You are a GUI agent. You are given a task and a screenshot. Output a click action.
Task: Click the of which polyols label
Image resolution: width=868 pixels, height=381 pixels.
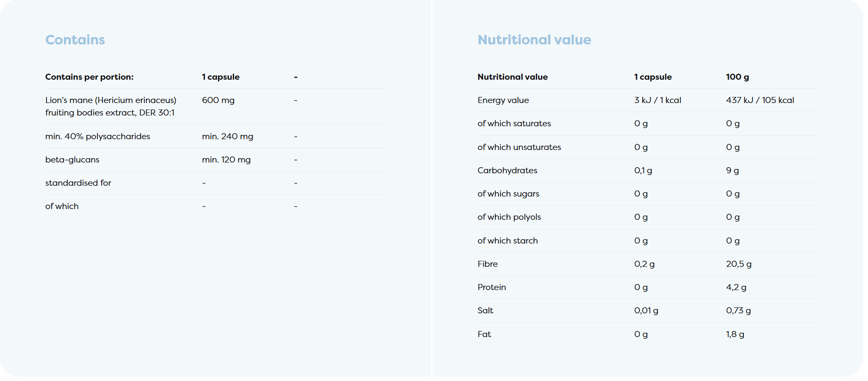click(509, 217)
